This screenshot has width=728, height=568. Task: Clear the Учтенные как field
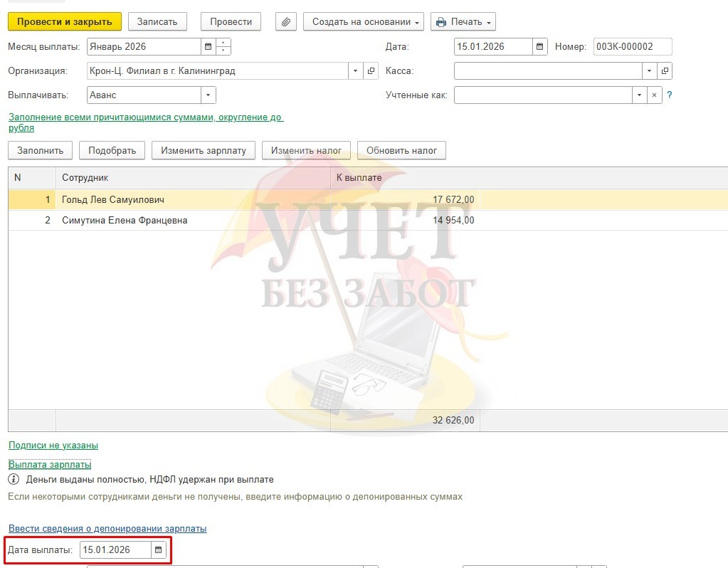coord(654,95)
